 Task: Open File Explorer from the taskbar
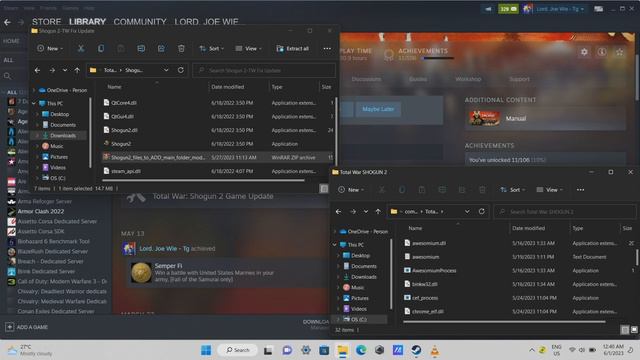click(342, 350)
